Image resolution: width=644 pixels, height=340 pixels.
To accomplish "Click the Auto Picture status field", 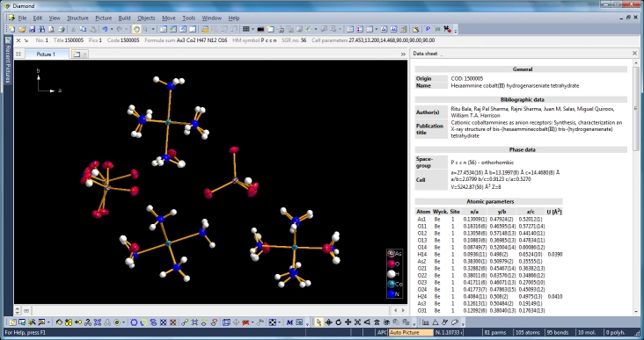I will [411, 332].
